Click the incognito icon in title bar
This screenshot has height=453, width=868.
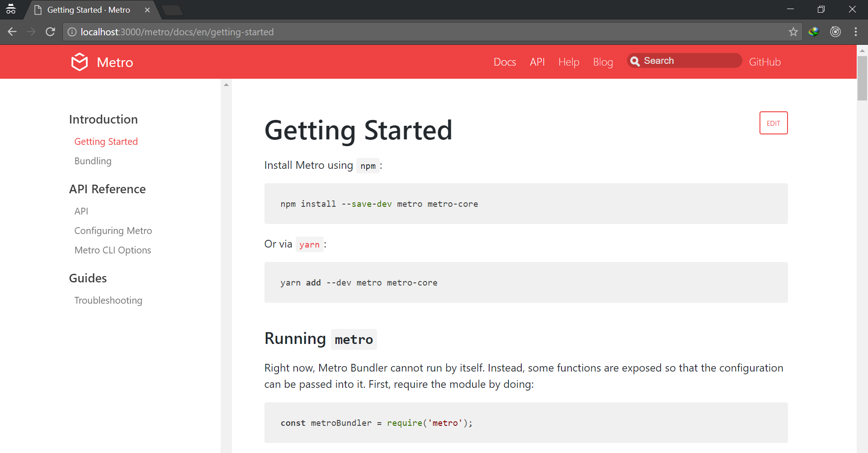[x=11, y=9]
